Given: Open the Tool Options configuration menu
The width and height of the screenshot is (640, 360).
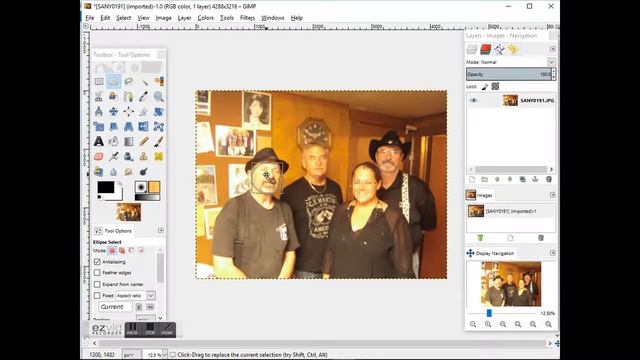Looking at the screenshot, I should coord(161,231).
